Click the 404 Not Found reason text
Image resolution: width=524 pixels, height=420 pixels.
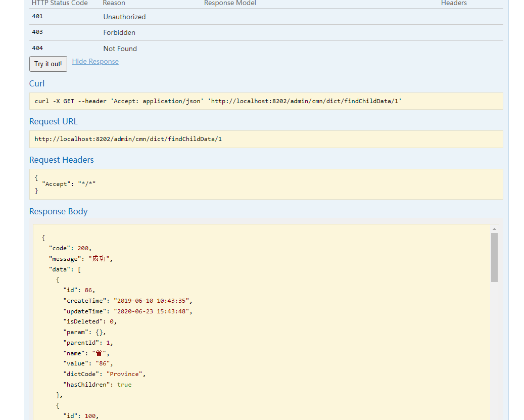click(120, 49)
